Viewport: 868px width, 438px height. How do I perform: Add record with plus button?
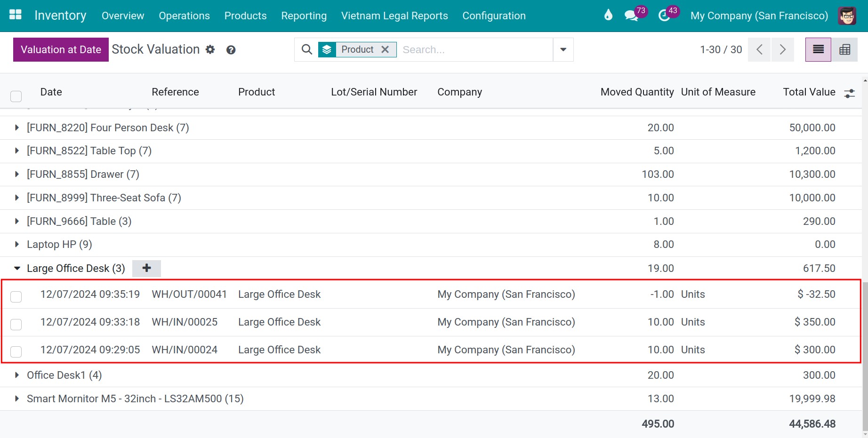point(146,268)
